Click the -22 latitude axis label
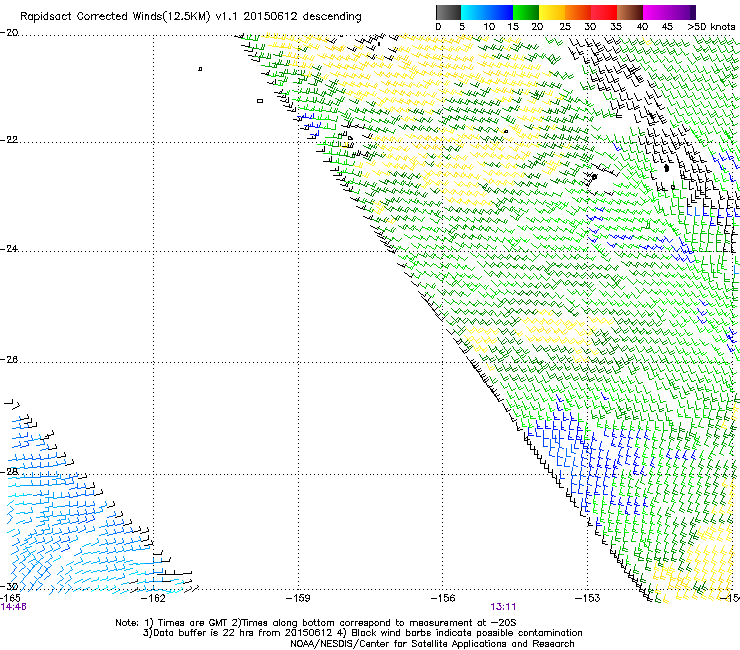Viewport: 740px width, 650px height. pyautogui.click(x=9, y=140)
